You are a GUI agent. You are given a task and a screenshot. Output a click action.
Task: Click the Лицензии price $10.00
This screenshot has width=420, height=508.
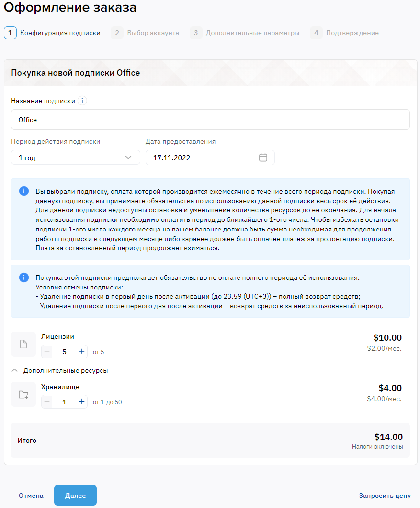[x=387, y=337]
